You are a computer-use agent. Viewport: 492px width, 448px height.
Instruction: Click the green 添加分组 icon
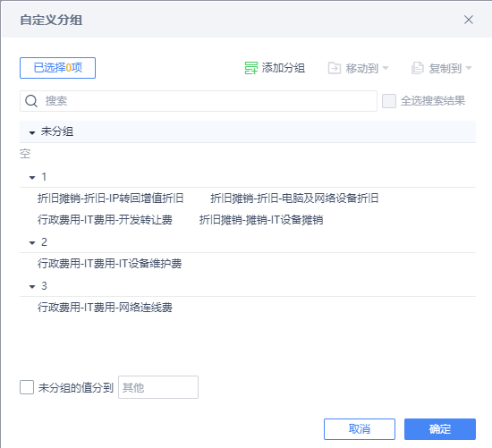coord(251,68)
